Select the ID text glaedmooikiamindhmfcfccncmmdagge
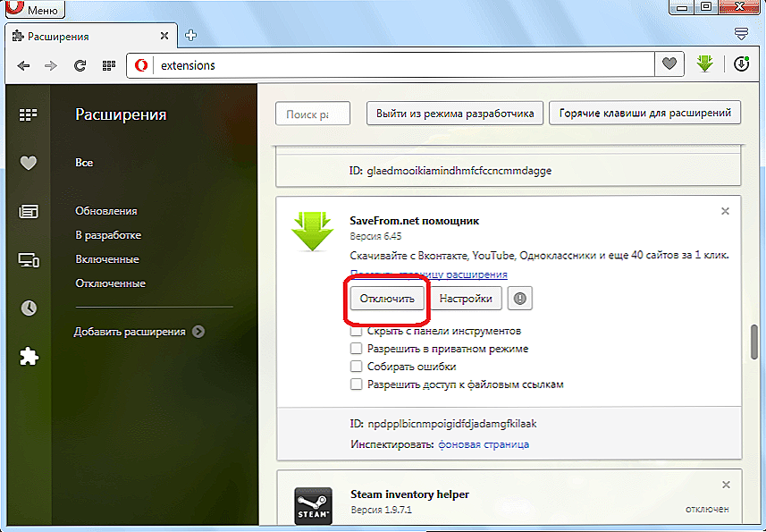Screen dimensions: 766x532 pos(459,171)
